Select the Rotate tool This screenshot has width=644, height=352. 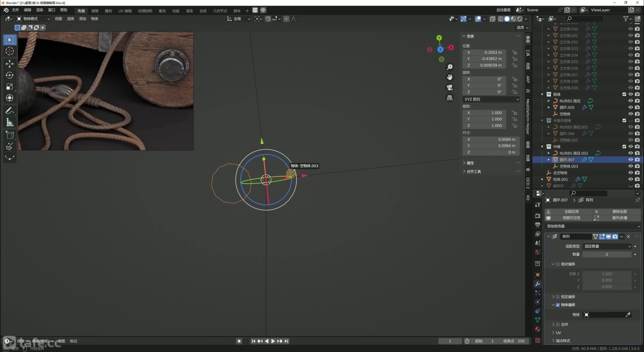(10, 75)
